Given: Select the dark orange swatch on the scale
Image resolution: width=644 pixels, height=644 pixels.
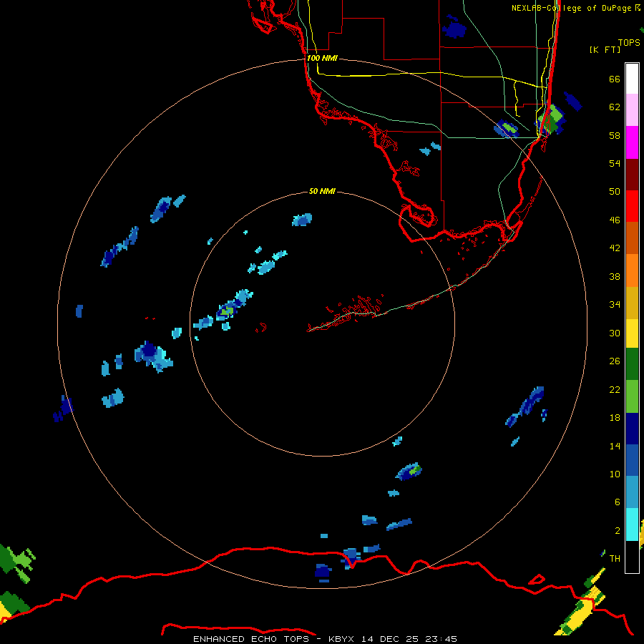Looking at the screenshot, I should point(632,238).
